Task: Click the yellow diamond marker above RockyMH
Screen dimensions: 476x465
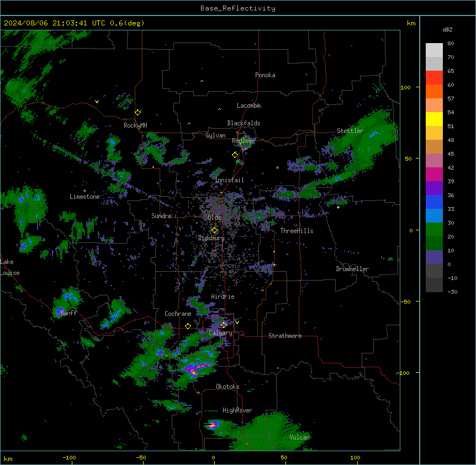Action: (138, 112)
